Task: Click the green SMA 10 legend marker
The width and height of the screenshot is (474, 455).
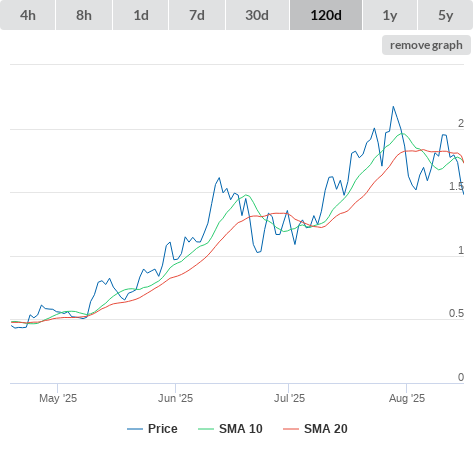Action: 206,429
